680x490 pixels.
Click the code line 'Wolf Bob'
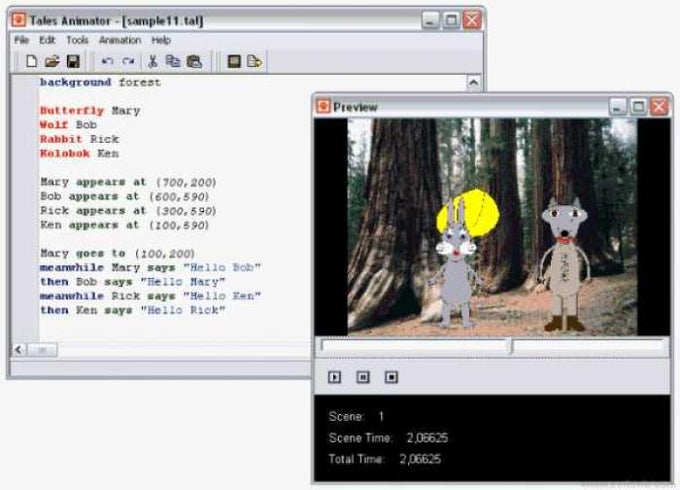pos(68,125)
